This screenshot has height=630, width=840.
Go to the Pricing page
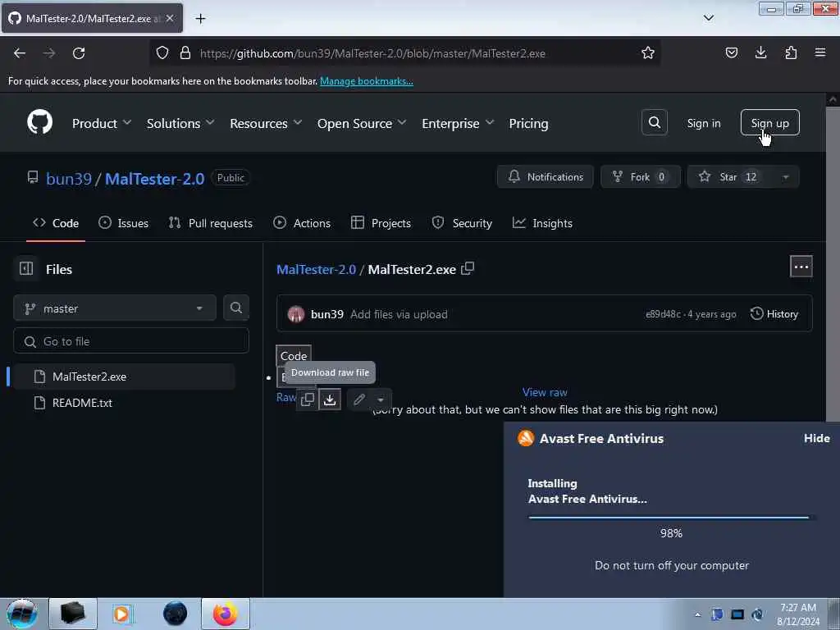pos(528,123)
